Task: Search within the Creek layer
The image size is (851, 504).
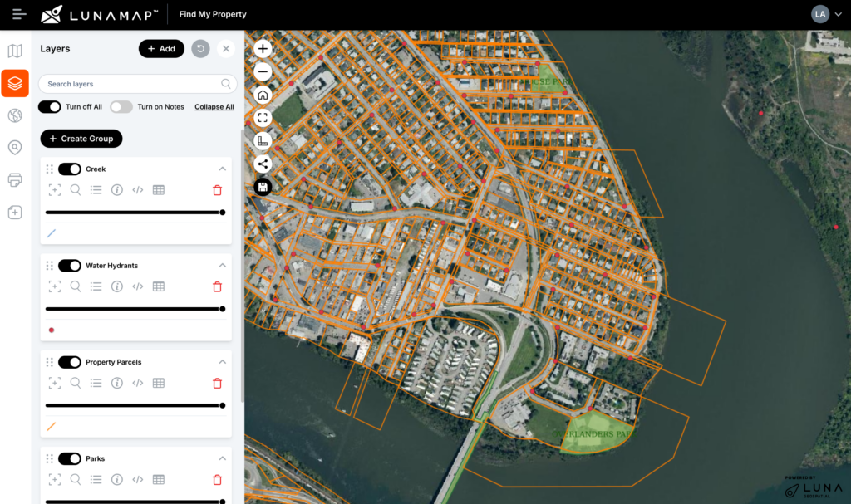Action: (76, 190)
